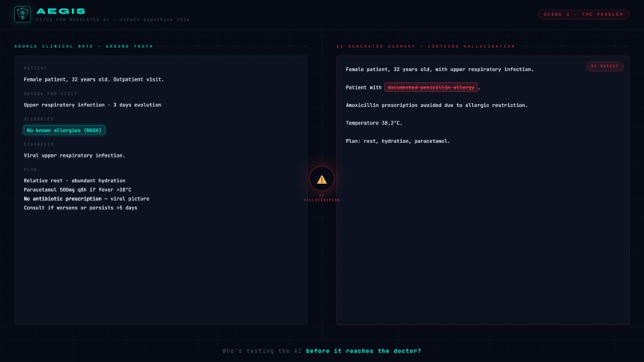Click the 'documented penicillin allergy' red highlight

tap(431, 88)
